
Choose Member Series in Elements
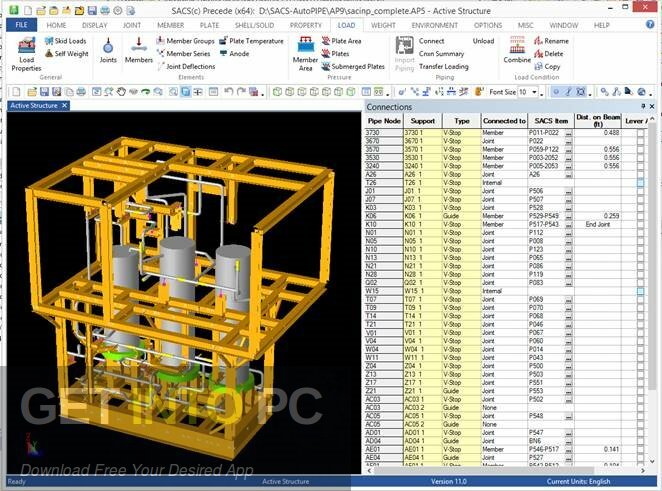pyautogui.click(x=183, y=54)
